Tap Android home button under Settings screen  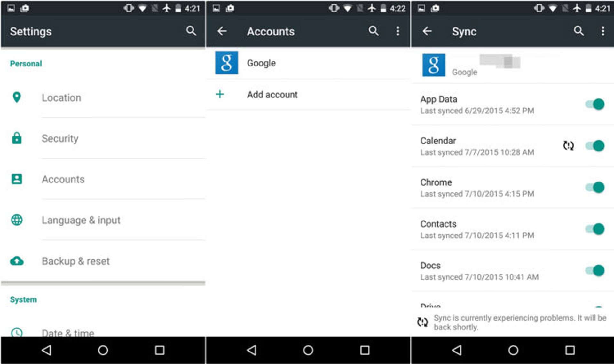(x=103, y=350)
